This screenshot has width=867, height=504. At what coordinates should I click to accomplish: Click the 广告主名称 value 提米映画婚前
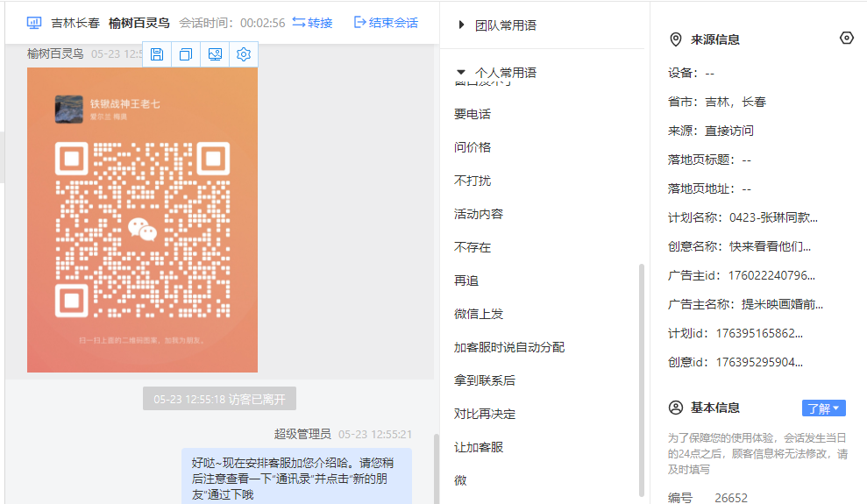782,304
